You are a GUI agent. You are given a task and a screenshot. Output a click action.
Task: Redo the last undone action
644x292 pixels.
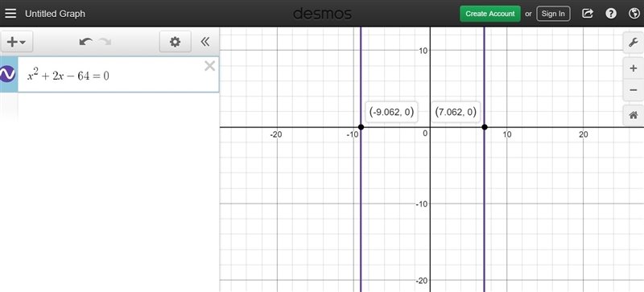coord(105,42)
